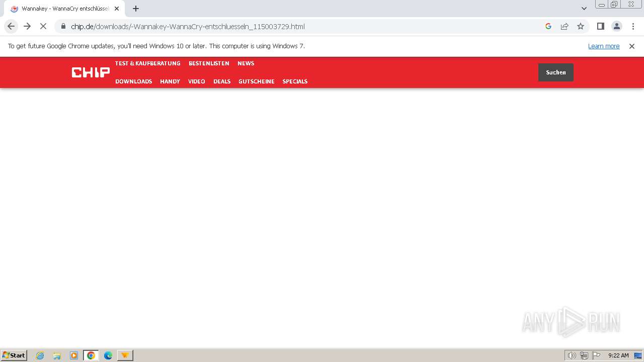This screenshot has height=362, width=644.
Task: Click the Suchen search button
Action: click(x=556, y=72)
